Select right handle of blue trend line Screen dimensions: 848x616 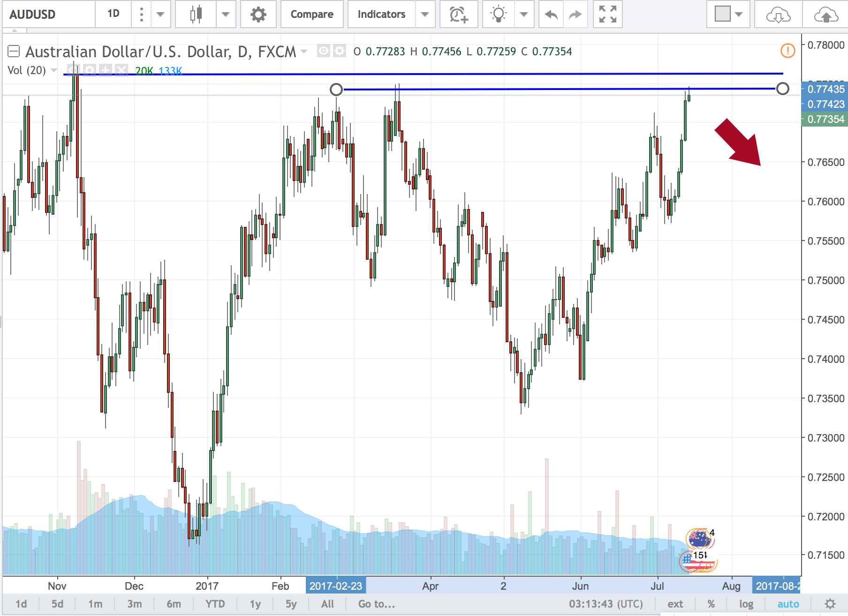(782, 88)
